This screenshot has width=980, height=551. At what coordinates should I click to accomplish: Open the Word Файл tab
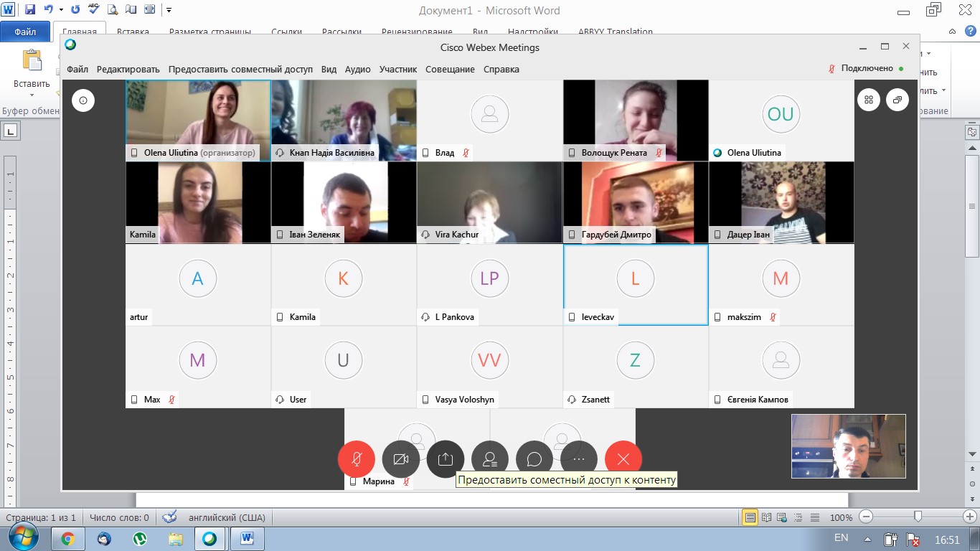pyautogui.click(x=25, y=32)
